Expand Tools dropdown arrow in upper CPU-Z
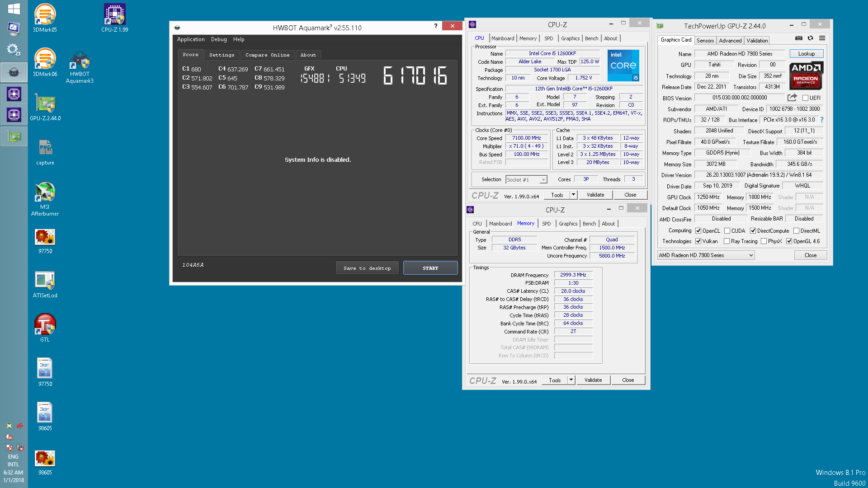Viewport: 868px width, 488px height. pos(573,195)
